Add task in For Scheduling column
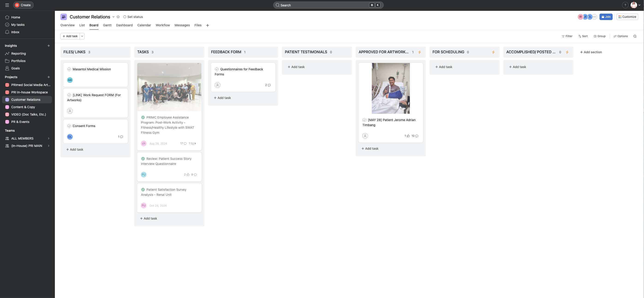This screenshot has height=298, width=644. tap(444, 67)
